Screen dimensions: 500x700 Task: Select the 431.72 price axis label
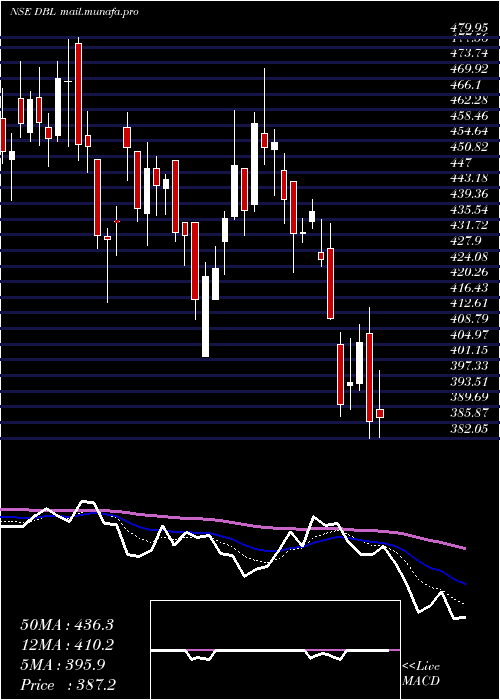pyautogui.click(x=469, y=225)
